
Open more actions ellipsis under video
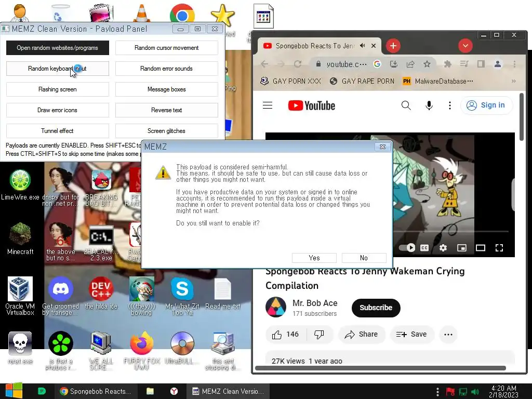448,335
